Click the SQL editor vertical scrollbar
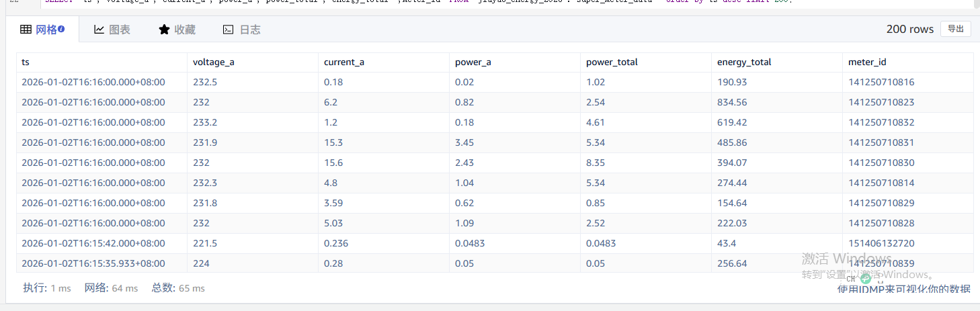This screenshot has height=311, width=980. pyautogui.click(x=976, y=3)
